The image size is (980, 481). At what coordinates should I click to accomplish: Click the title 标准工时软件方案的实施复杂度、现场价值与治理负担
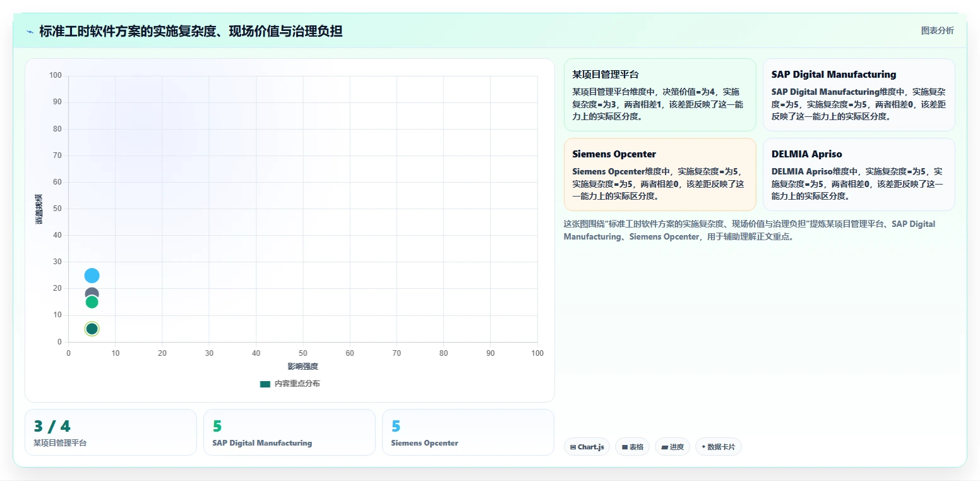point(191,31)
